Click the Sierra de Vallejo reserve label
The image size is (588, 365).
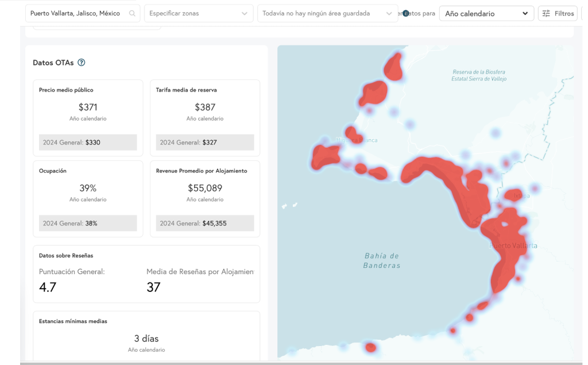click(x=479, y=75)
